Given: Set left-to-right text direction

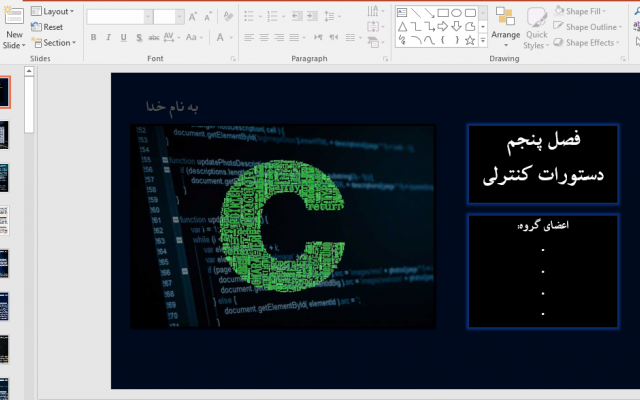Looking at the screenshot, I should tap(318, 38).
